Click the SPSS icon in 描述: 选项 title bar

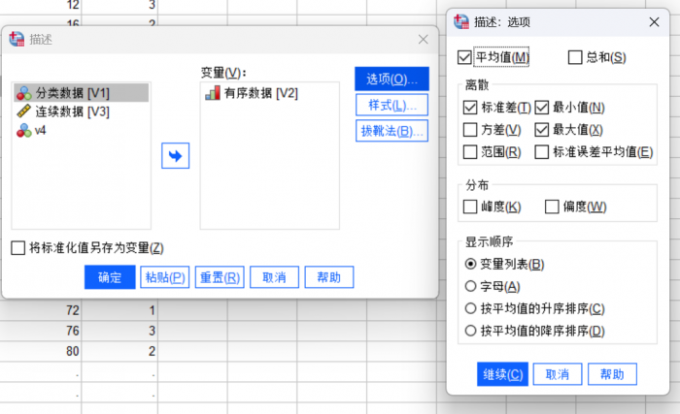pos(461,22)
